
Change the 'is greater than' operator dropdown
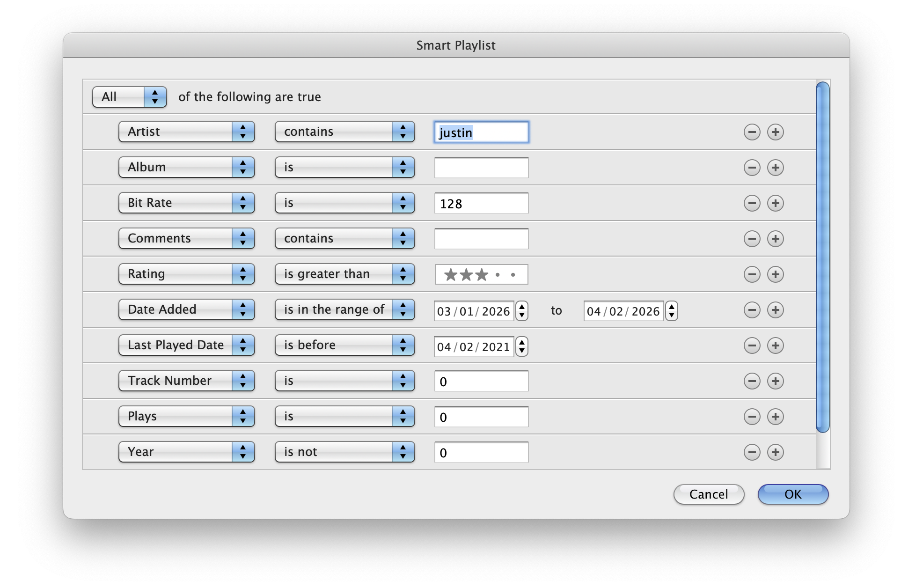pos(344,274)
